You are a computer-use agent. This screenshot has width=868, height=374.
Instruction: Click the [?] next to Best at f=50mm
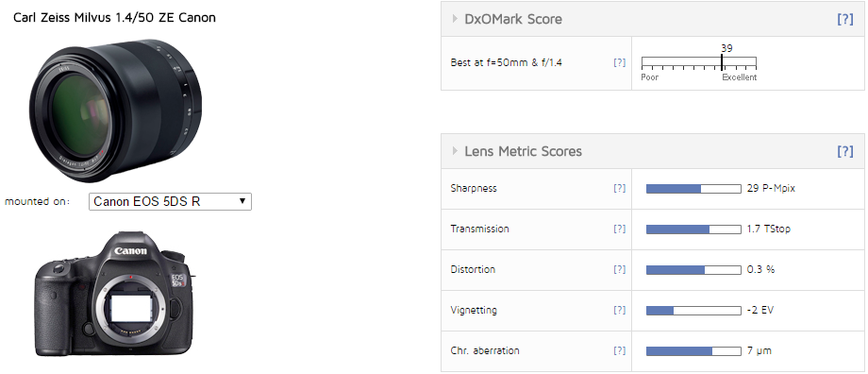point(620,62)
